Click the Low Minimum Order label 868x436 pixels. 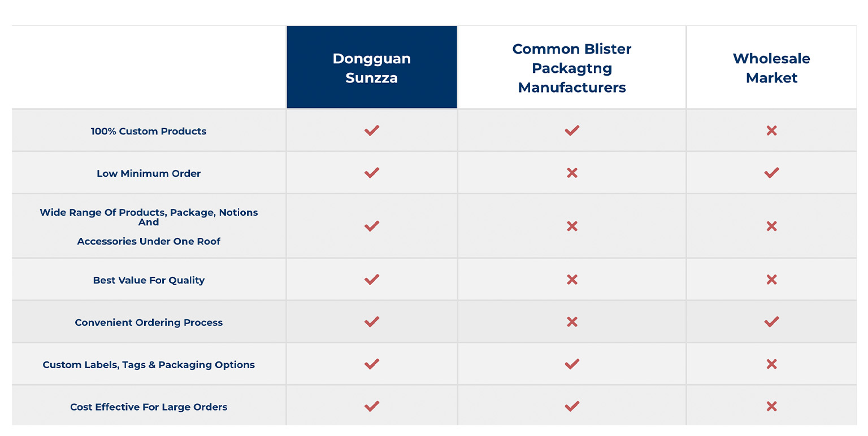pyautogui.click(x=149, y=173)
